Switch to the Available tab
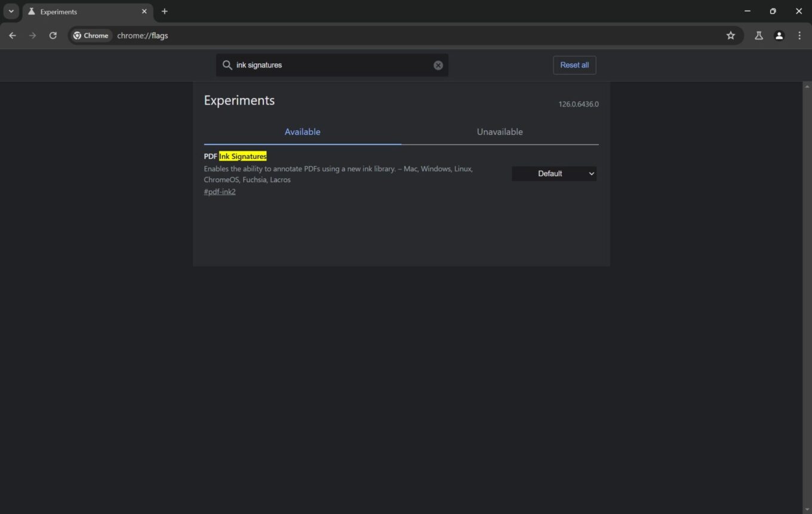The height and width of the screenshot is (514, 812). [x=302, y=132]
